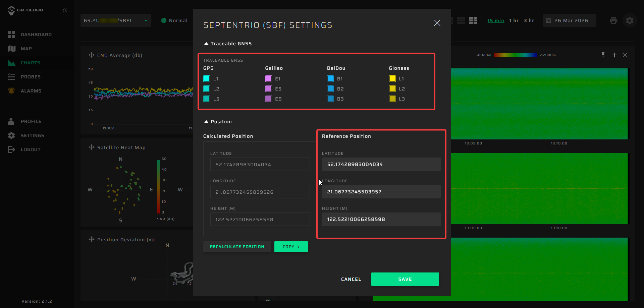This screenshot has width=644, height=308.
Task: Click the calendar icon beside the date
Action: point(548,20)
